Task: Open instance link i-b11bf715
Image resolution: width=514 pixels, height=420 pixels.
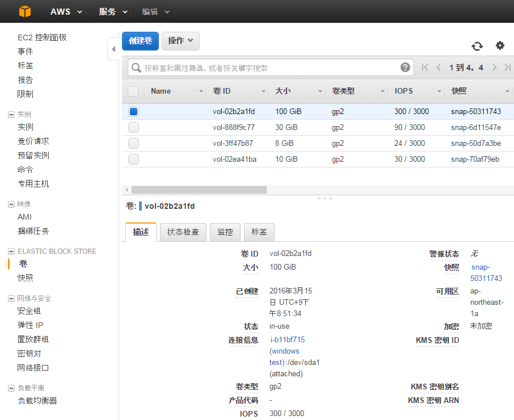Action: [288, 339]
